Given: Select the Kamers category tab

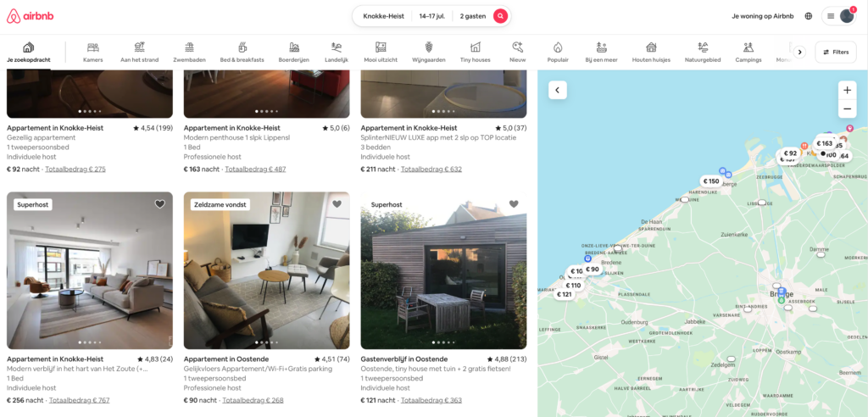Looking at the screenshot, I should click(93, 52).
